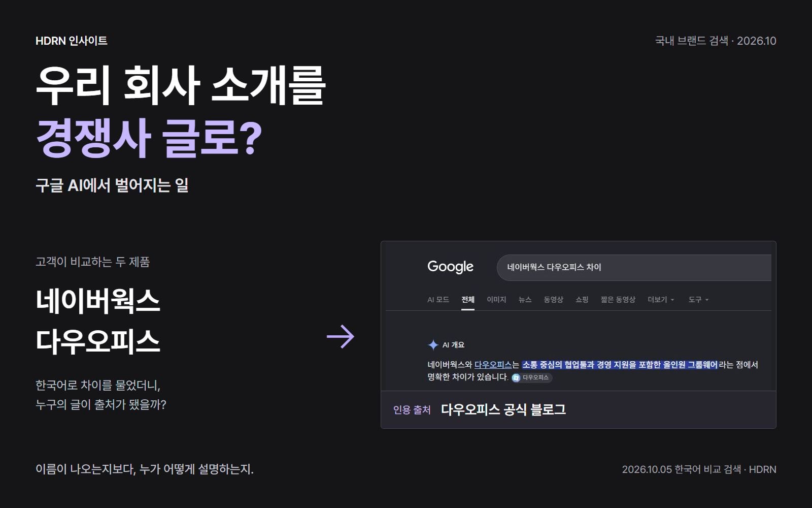Open the underlined 다우오피스 link in AI overview
The image size is (812, 508).
[493, 365]
